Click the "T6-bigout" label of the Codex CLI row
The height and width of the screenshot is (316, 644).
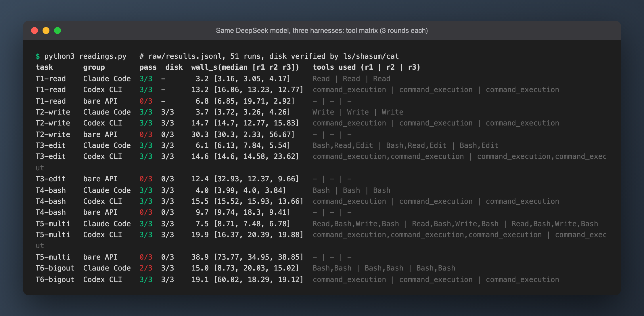tap(55, 279)
